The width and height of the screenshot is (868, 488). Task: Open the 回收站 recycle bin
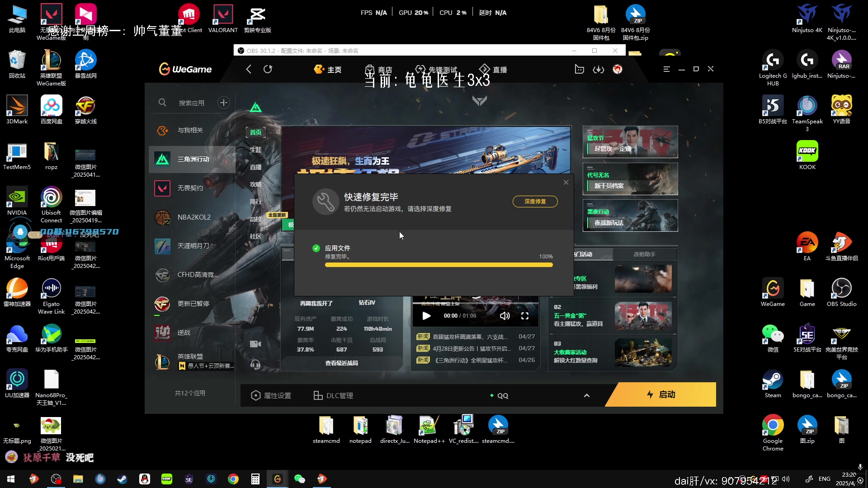click(17, 64)
